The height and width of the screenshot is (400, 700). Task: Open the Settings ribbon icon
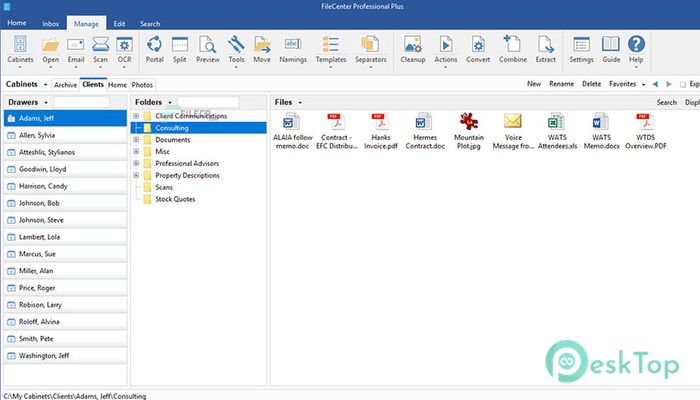[581, 50]
